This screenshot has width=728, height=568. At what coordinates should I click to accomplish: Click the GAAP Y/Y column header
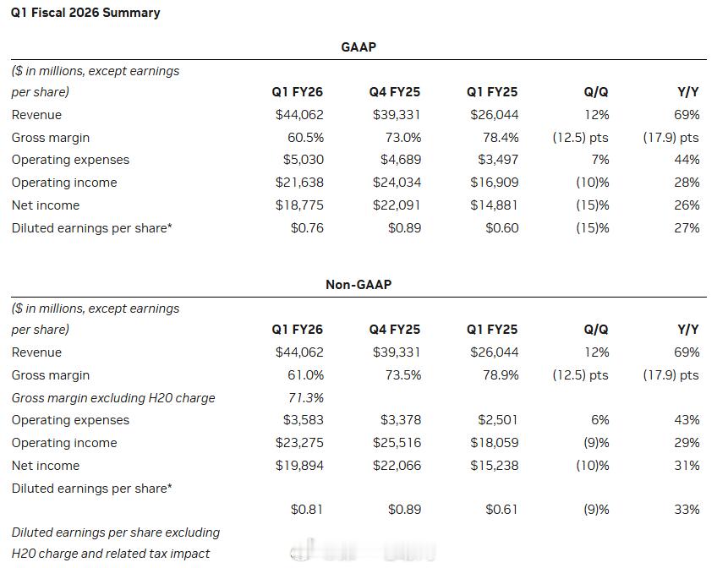688,92
